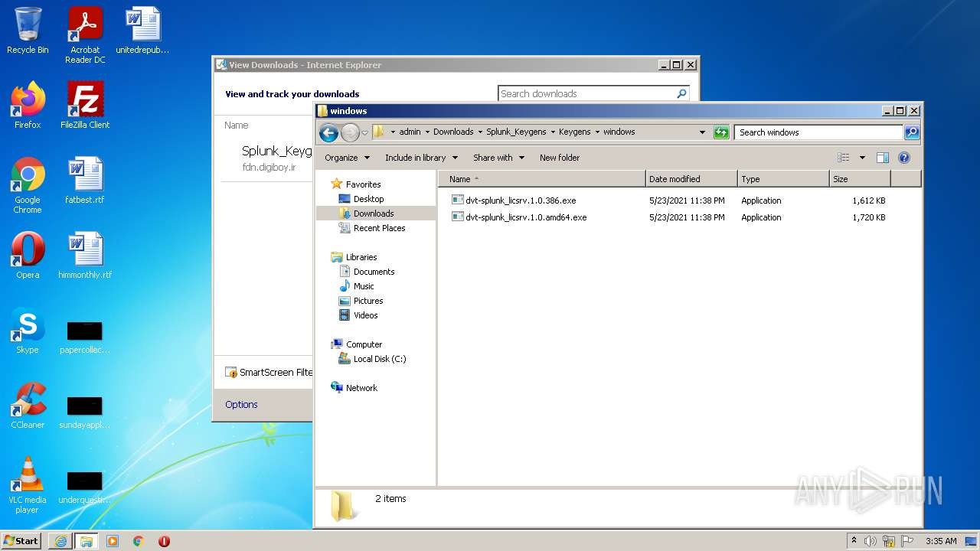Open the Organize menu
980x551 pixels.
coord(347,158)
